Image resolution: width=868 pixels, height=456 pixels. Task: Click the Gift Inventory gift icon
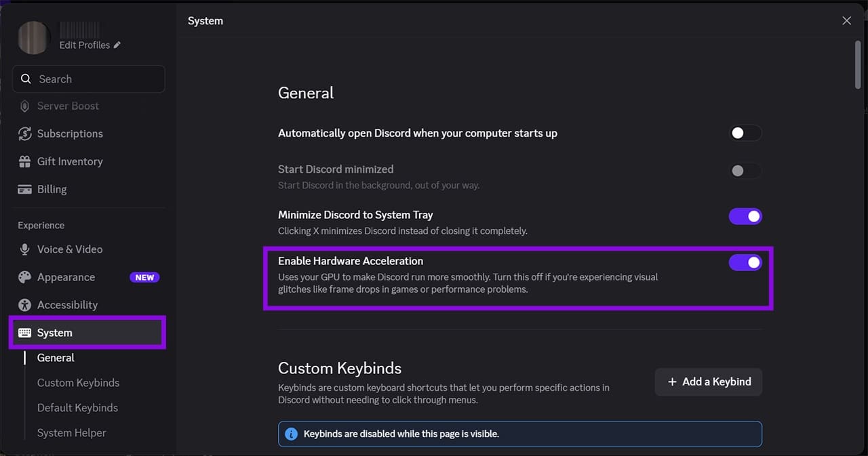(24, 161)
